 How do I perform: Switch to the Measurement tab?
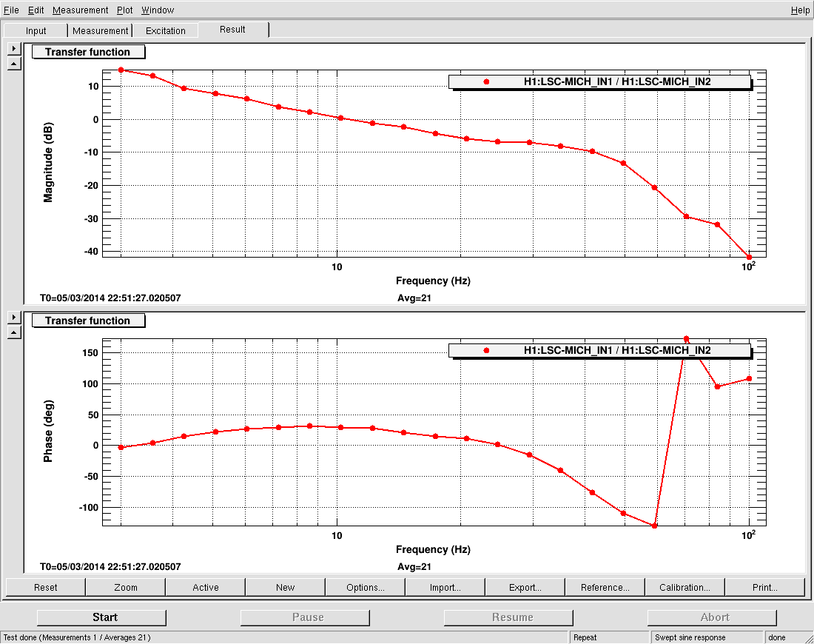click(x=100, y=30)
